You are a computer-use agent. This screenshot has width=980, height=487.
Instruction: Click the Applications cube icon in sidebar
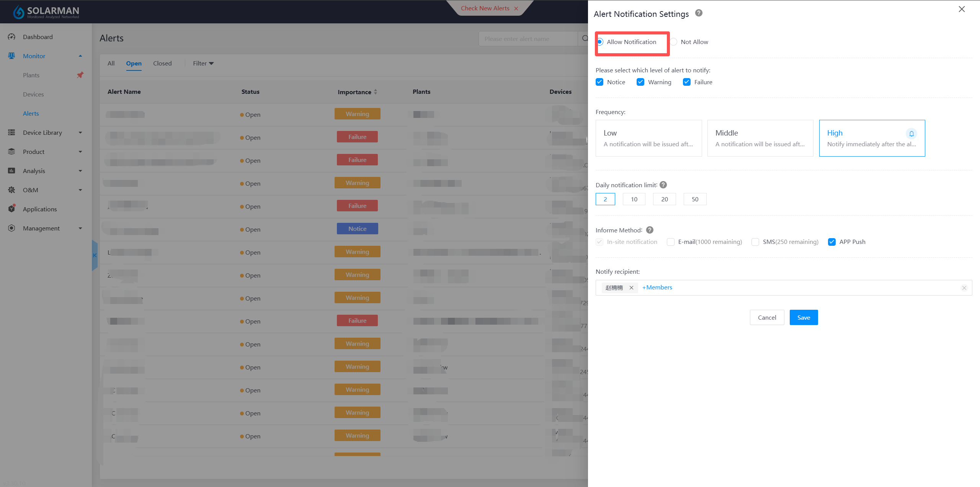coord(11,209)
